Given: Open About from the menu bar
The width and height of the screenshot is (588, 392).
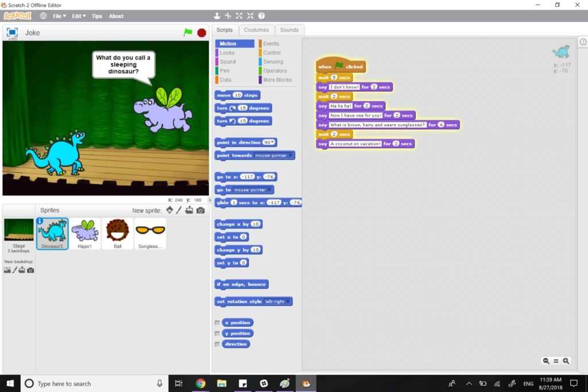Looking at the screenshot, I should (x=116, y=16).
